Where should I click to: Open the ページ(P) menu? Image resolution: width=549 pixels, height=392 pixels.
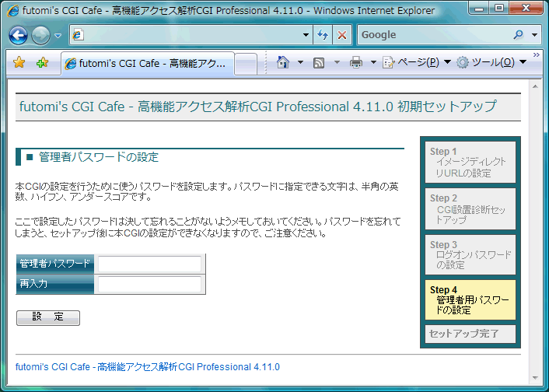[416, 62]
